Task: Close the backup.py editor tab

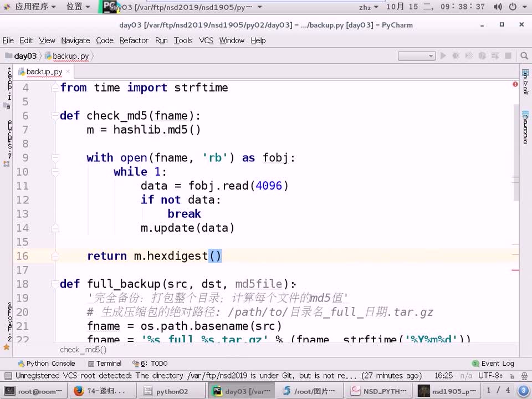Action: 68,71
